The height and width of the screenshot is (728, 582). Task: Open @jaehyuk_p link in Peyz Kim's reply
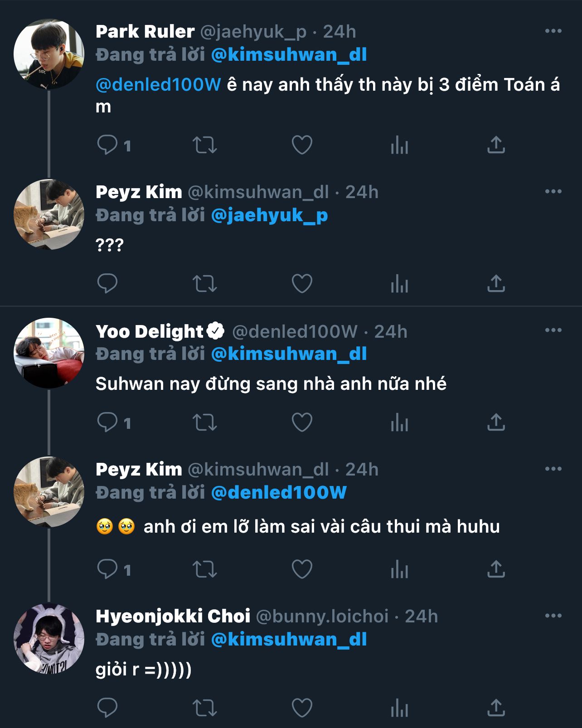tap(269, 215)
